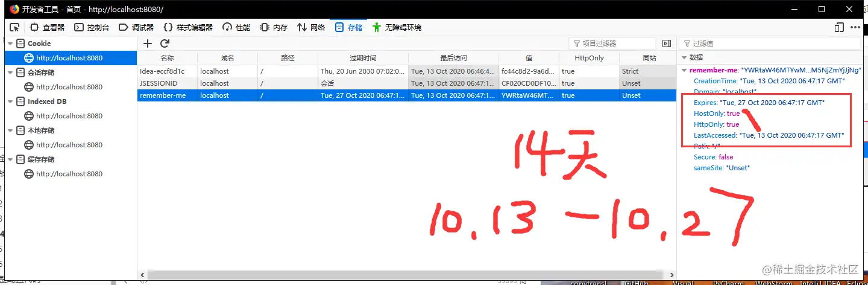The height and width of the screenshot is (285, 868).
Task: Click the fc44c8d2-9a6d value cell
Action: point(529,71)
